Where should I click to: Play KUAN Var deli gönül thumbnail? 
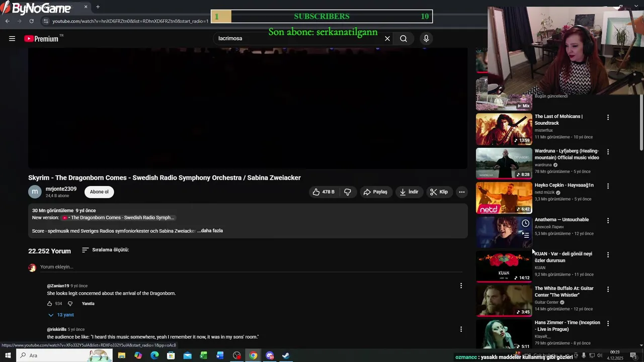(x=504, y=267)
